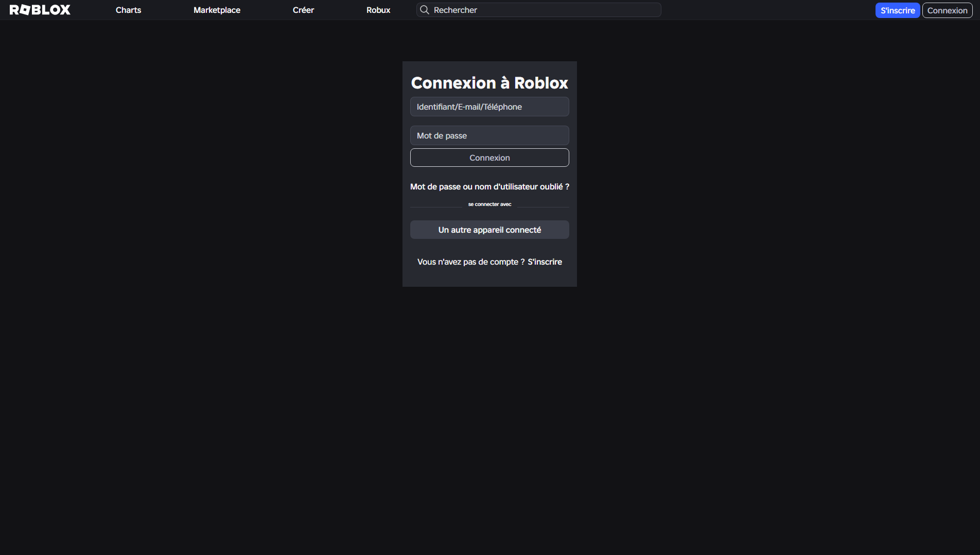Open the Robux page
This screenshot has width=980, height=555.
tap(378, 10)
